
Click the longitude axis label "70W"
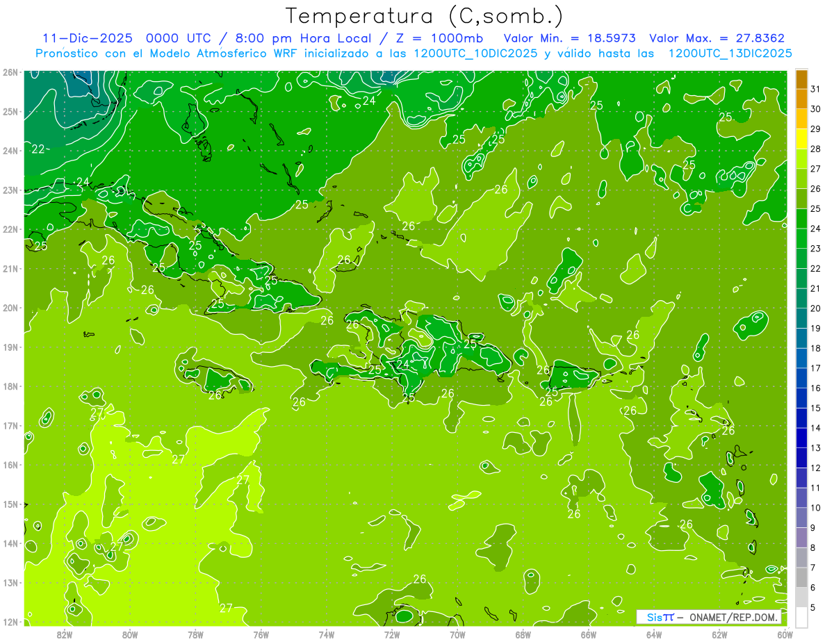[x=457, y=634]
